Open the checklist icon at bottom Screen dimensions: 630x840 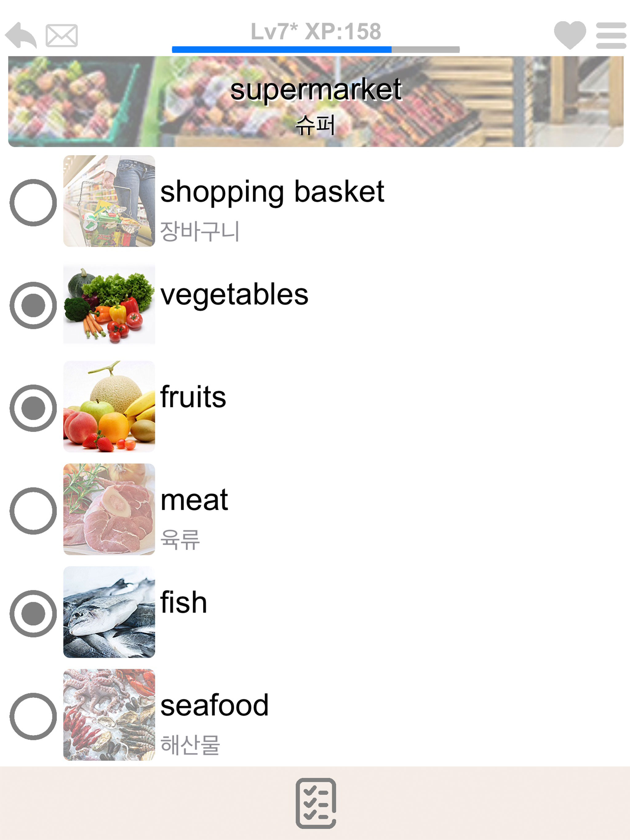click(315, 803)
